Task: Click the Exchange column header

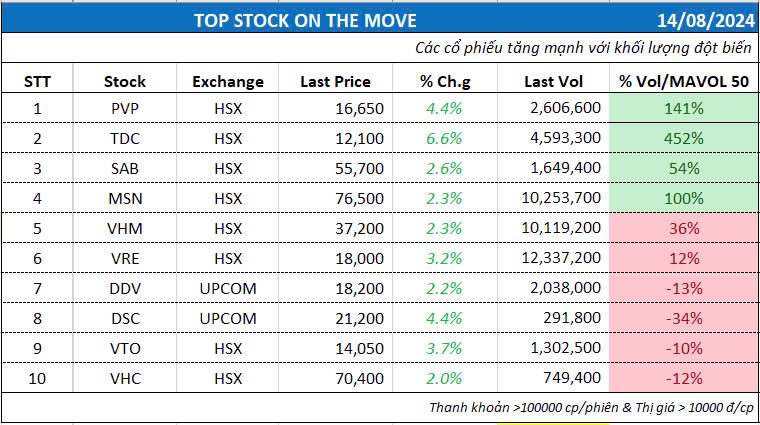Action: click(228, 82)
